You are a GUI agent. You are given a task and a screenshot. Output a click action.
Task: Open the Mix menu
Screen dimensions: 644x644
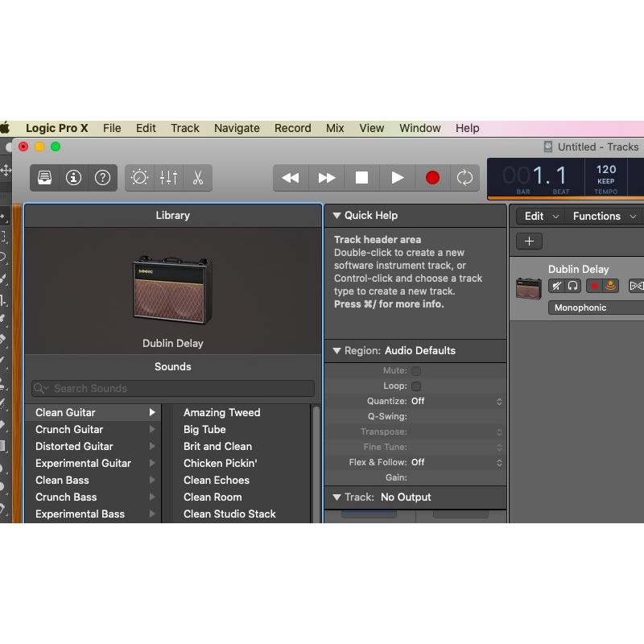(x=335, y=128)
